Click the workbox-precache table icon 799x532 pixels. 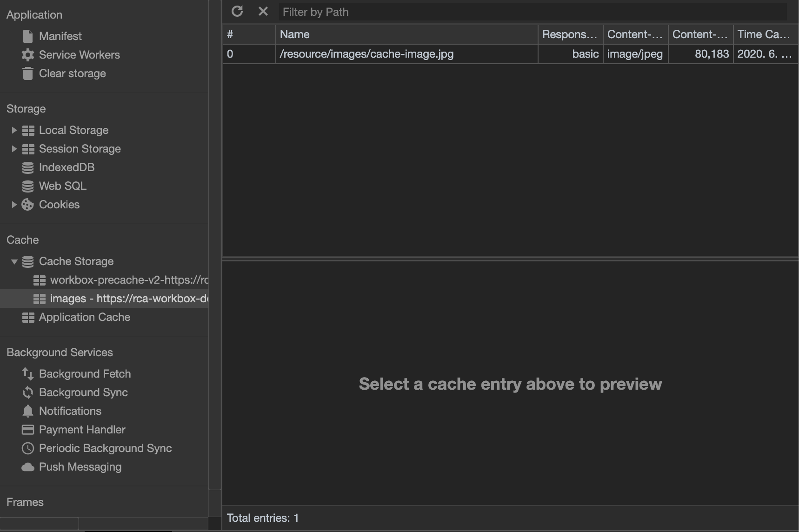click(40, 280)
